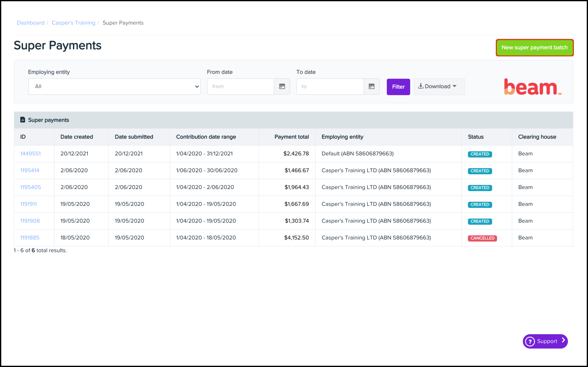Open super payment 1449551
Screen dimensions: 588x367
31,154
